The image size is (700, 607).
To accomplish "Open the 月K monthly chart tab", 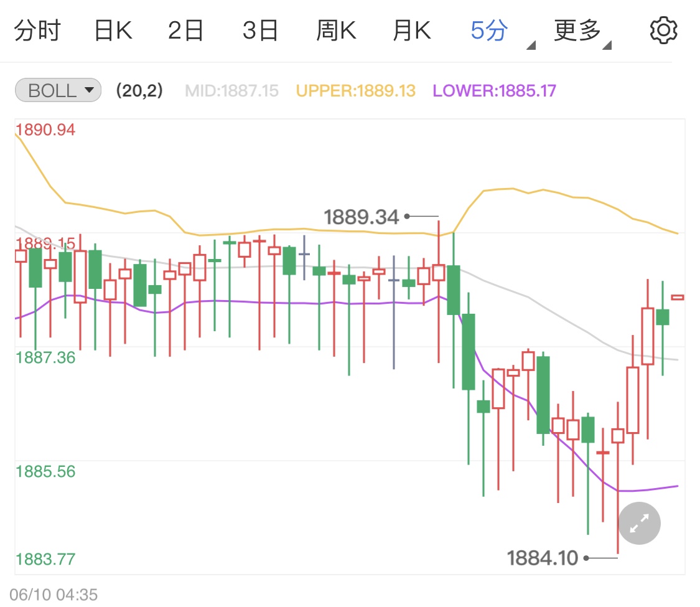I will 412,31.
